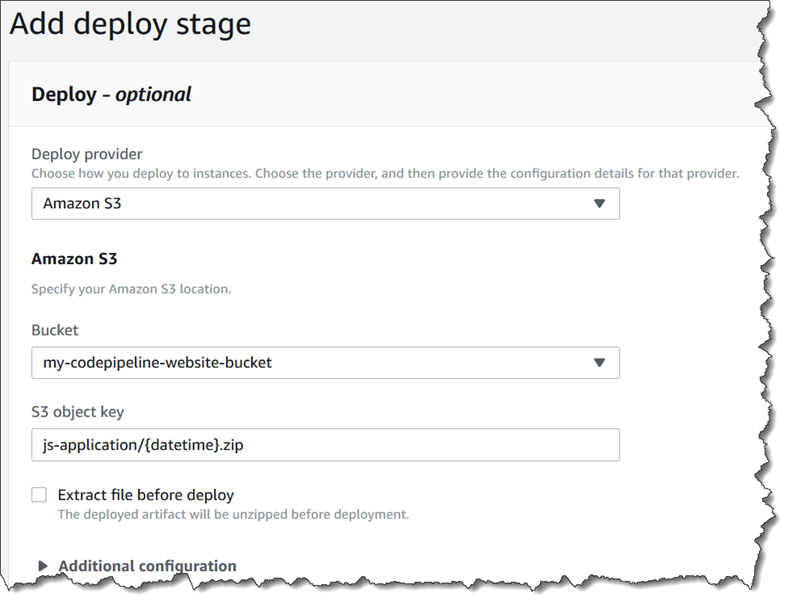Click the 'Deploy provider' field label
This screenshot has width=792, height=610.
point(87,154)
